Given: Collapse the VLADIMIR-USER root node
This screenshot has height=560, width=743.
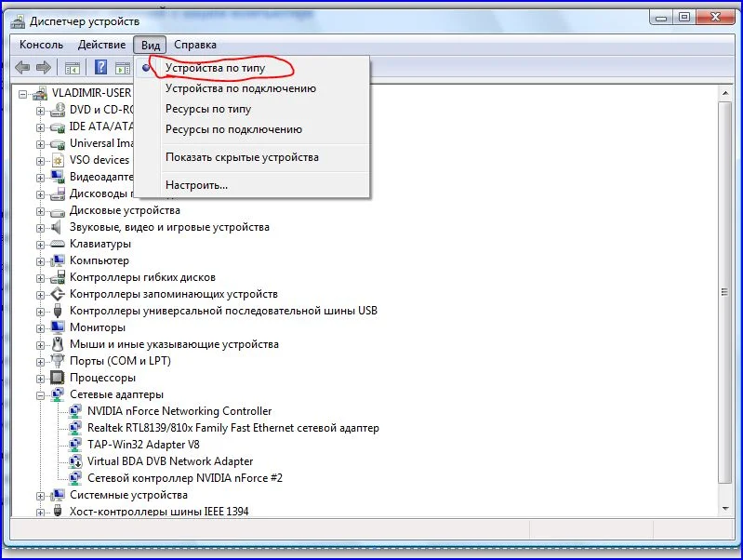Looking at the screenshot, I should tap(22, 94).
